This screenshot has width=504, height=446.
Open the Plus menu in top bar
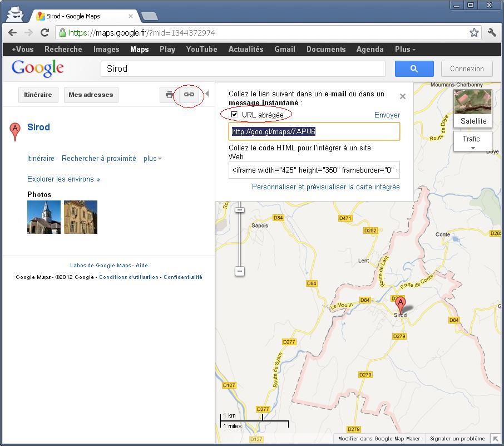405,49
